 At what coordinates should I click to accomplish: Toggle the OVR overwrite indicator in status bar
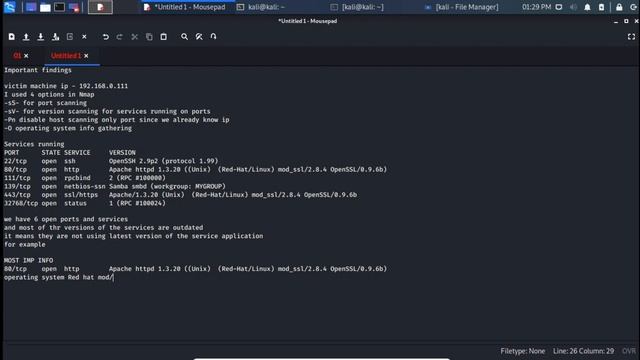(629, 351)
